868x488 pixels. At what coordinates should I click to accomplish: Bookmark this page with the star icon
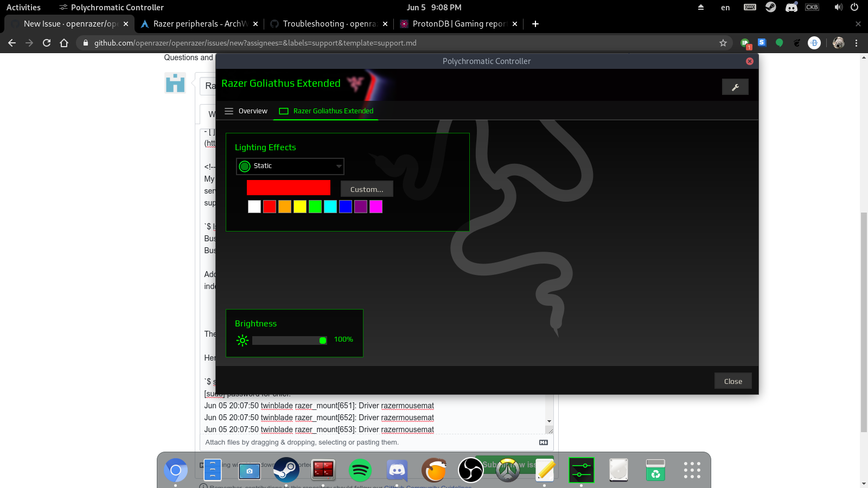723,43
